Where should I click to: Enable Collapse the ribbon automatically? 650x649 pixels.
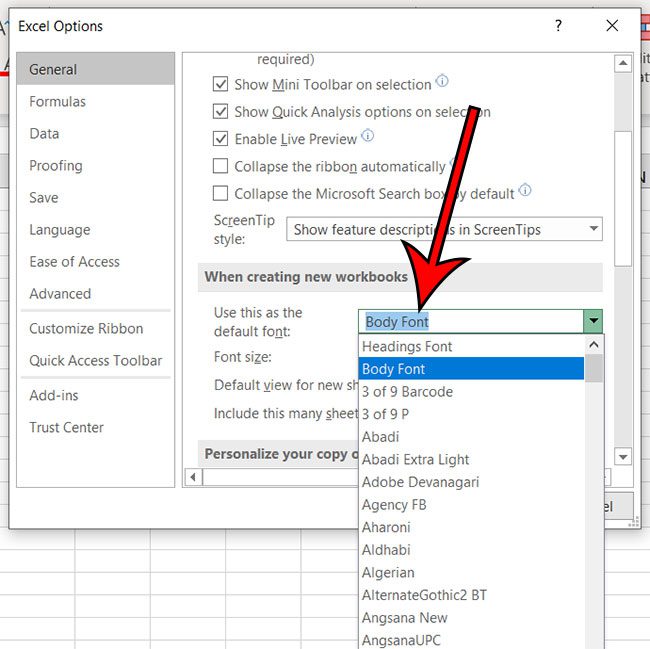221,166
